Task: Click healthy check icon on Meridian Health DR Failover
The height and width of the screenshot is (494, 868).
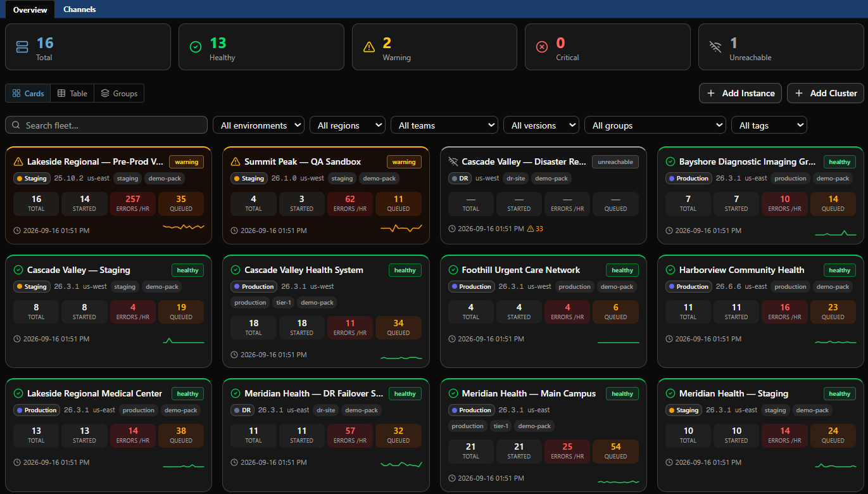Action: tap(236, 393)
